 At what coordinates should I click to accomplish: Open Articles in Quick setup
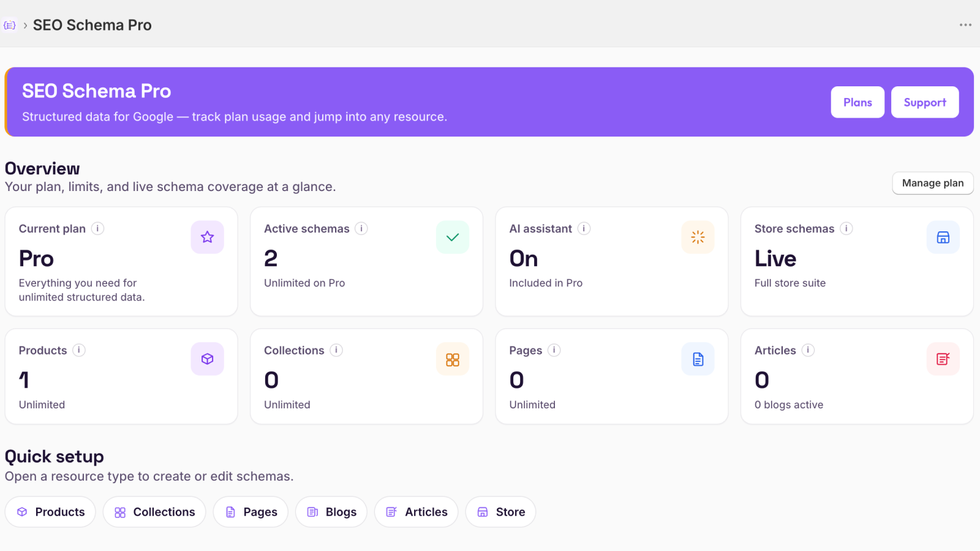[x=417, y=512]
